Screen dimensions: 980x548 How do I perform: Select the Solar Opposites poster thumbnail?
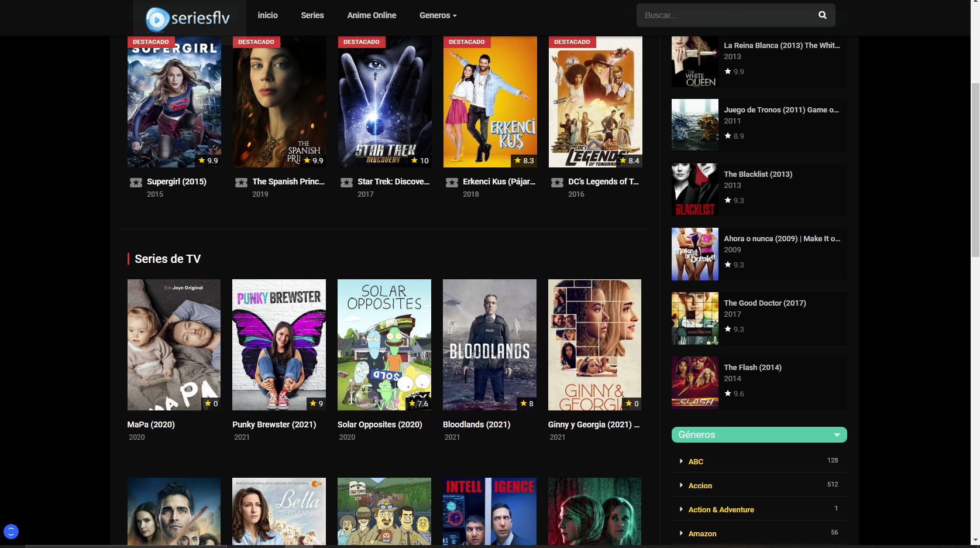[x=384, y=345]
